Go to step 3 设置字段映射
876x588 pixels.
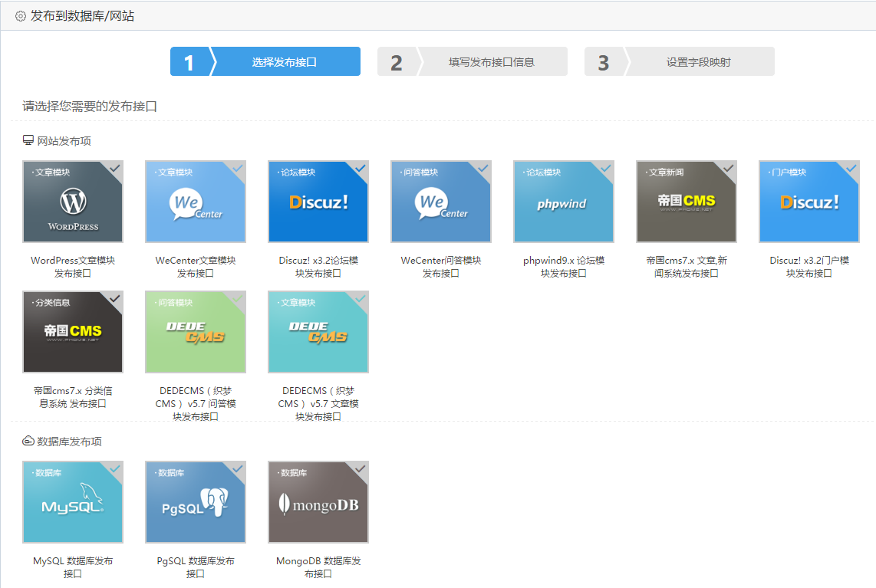click(680, 61)
